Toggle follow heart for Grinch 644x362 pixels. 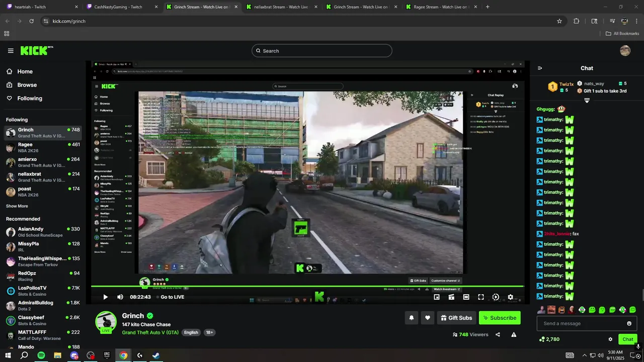(x=428, y=318)
